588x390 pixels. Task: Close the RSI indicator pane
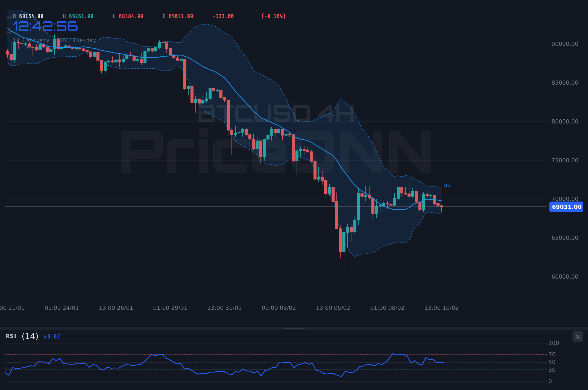(577, 336)
